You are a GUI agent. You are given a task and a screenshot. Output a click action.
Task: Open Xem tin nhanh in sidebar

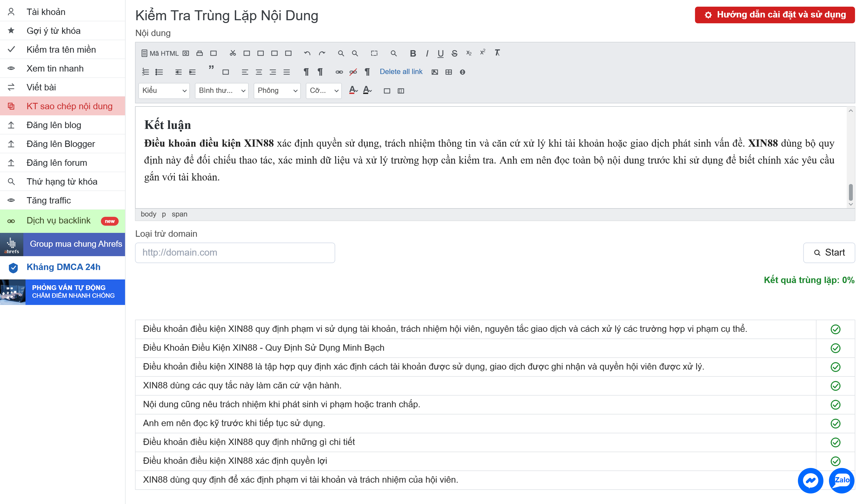(62, 69)
